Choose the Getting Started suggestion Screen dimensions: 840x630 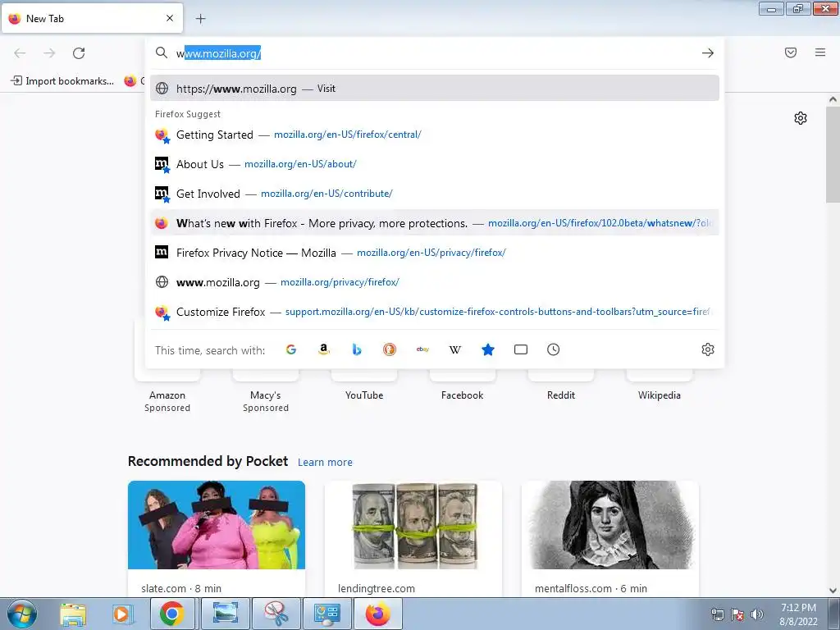coord(435,135)
